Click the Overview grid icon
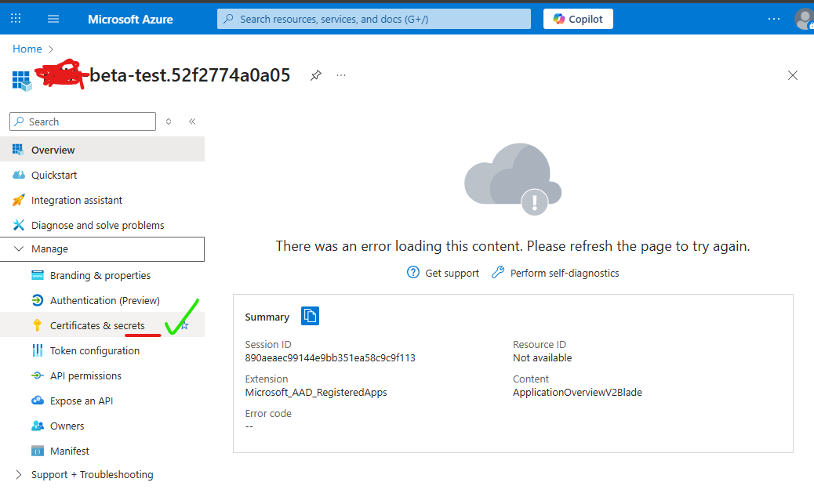 [18, 150]
